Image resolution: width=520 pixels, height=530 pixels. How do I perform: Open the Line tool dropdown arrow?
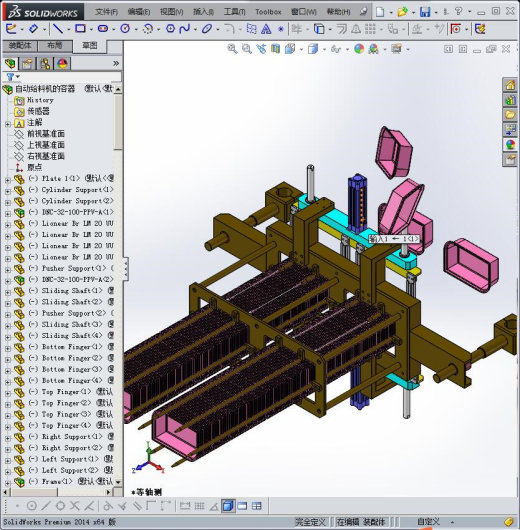coord(68,30)
